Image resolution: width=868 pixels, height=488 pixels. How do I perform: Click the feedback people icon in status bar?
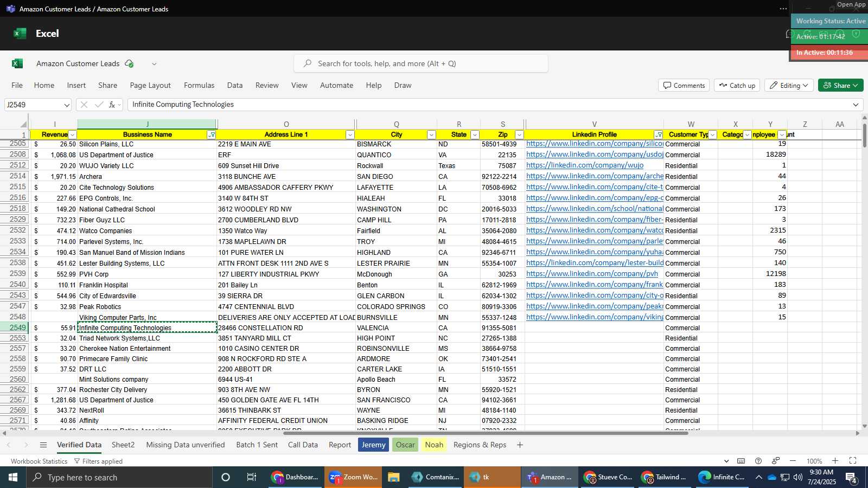[776, 461]
